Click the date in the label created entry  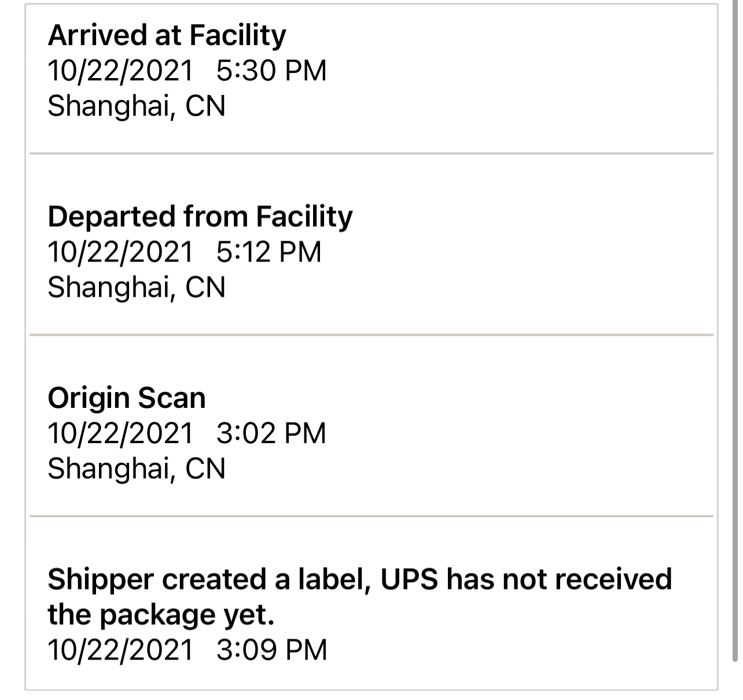[120, 650]
